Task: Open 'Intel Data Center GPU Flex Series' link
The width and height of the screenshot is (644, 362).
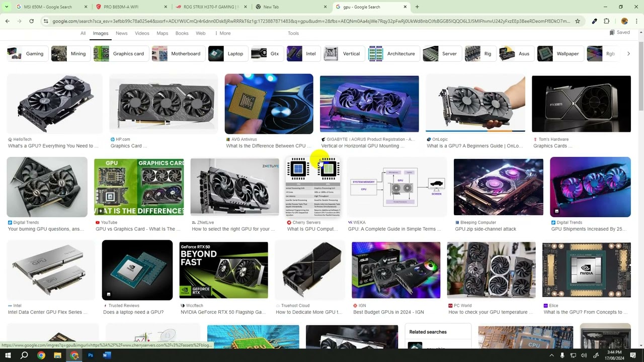Action: point(48,312)
